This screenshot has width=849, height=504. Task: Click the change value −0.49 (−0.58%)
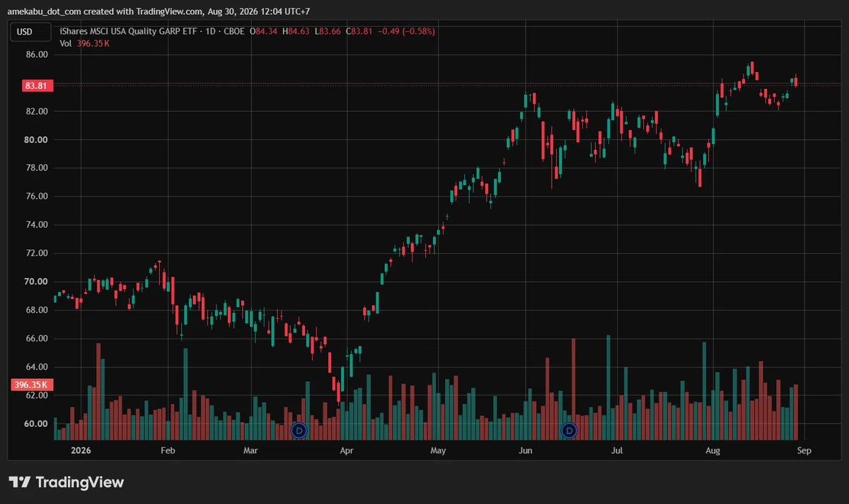pos(406,31)
